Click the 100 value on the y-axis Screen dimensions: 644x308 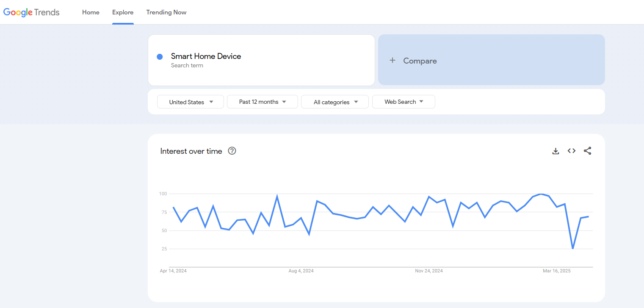tap(163, 194)
